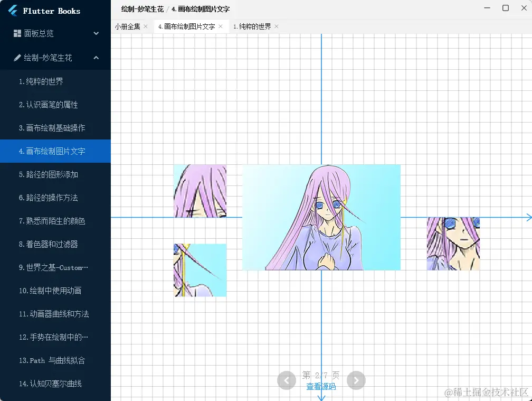Open 9.世界之基-Custom… chapter

(55, 267)
